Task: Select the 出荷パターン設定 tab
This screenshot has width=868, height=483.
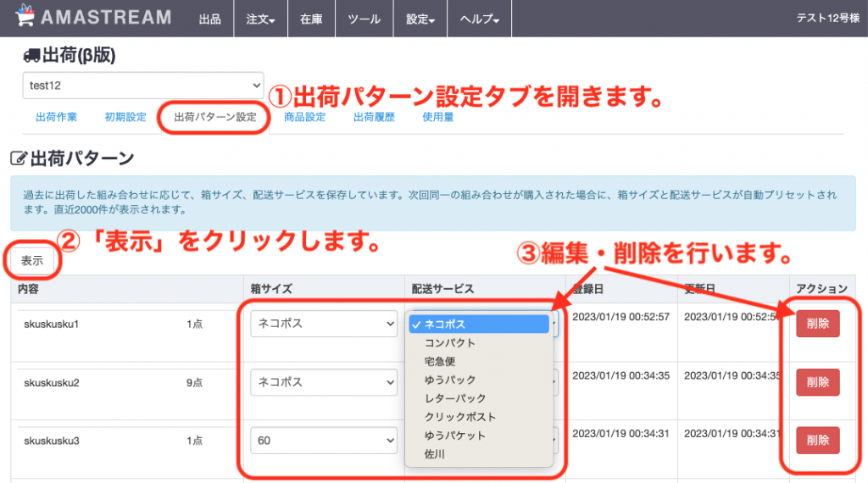Action: (x=215, y=117)
